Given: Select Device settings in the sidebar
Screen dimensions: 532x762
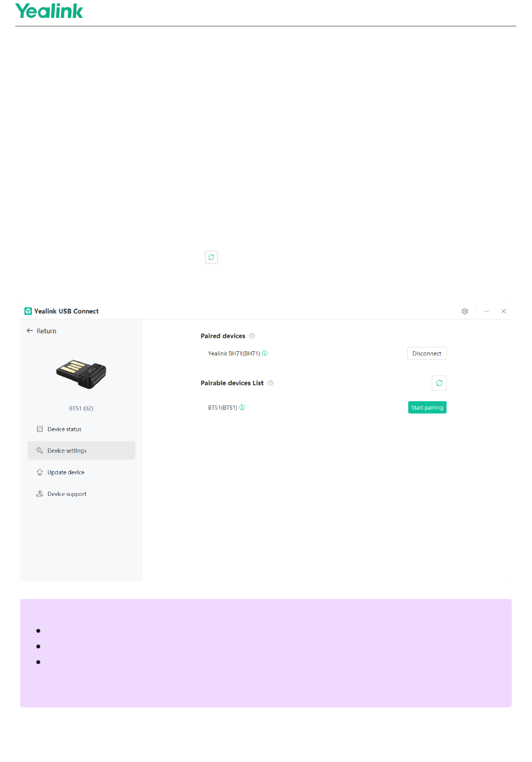Looking at the screenshot, I should (81, 450).
